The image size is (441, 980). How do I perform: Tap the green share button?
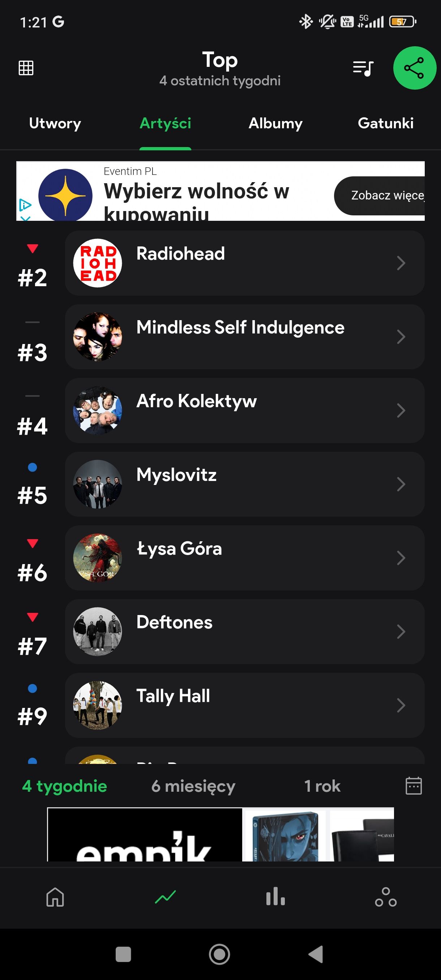coord(414,68)
